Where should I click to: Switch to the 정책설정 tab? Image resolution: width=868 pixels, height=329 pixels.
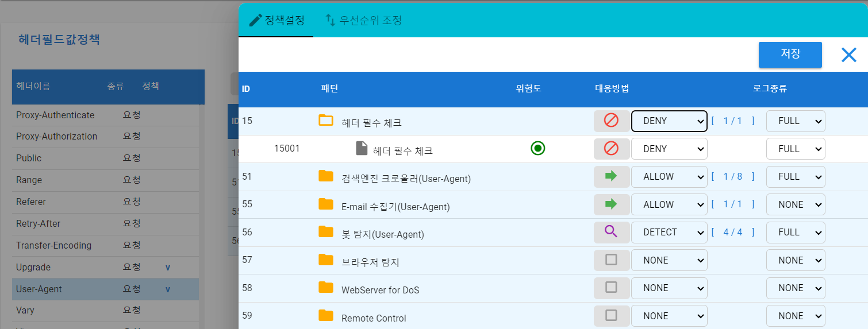[x=276, y=21]
